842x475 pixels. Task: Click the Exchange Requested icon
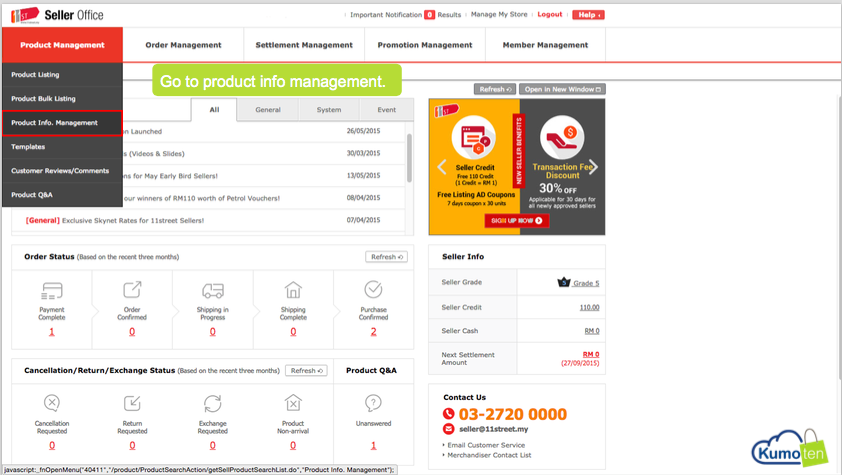pos(213,403)
